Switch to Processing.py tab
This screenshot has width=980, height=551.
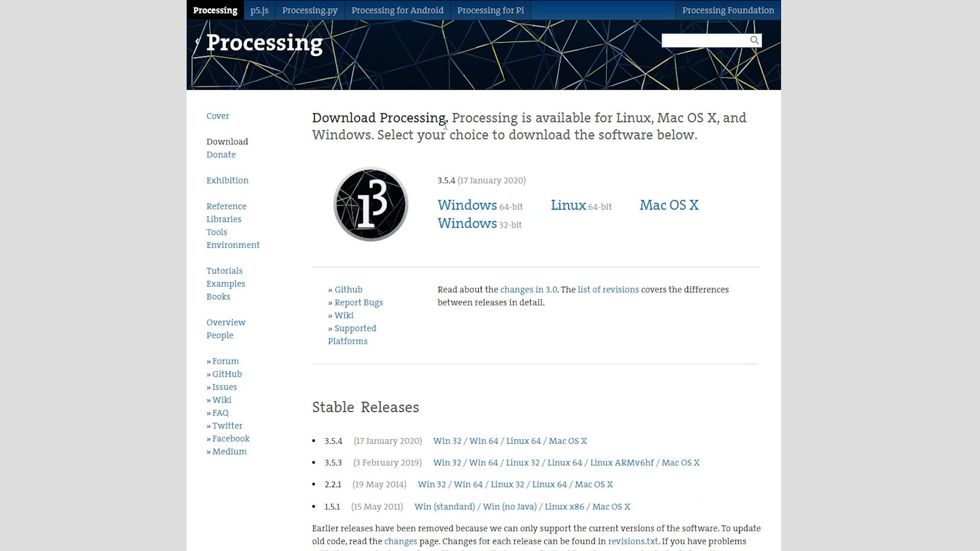point(310,10)
